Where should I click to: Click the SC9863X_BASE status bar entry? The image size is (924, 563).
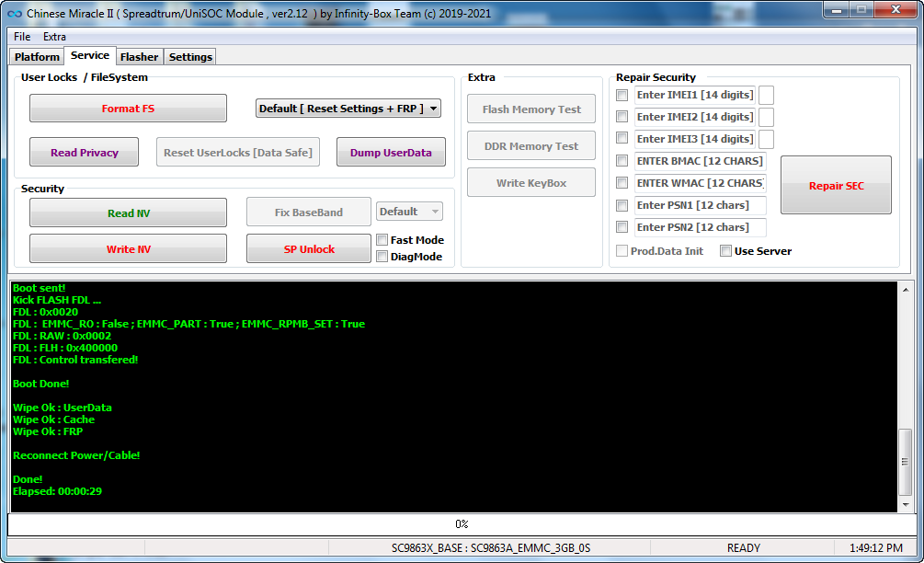[490, 547]
